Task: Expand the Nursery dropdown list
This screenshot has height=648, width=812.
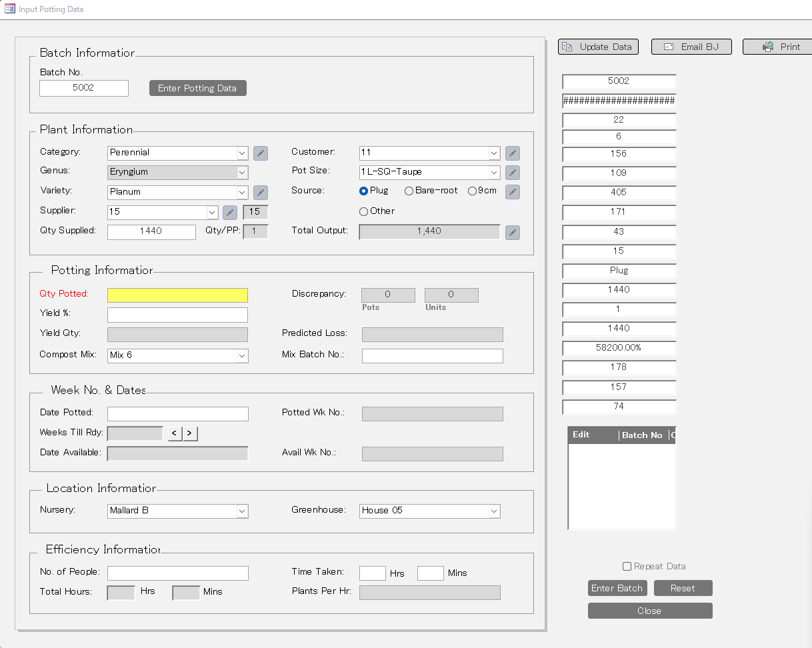Action: pyautogui.click(x=242, y=511)
